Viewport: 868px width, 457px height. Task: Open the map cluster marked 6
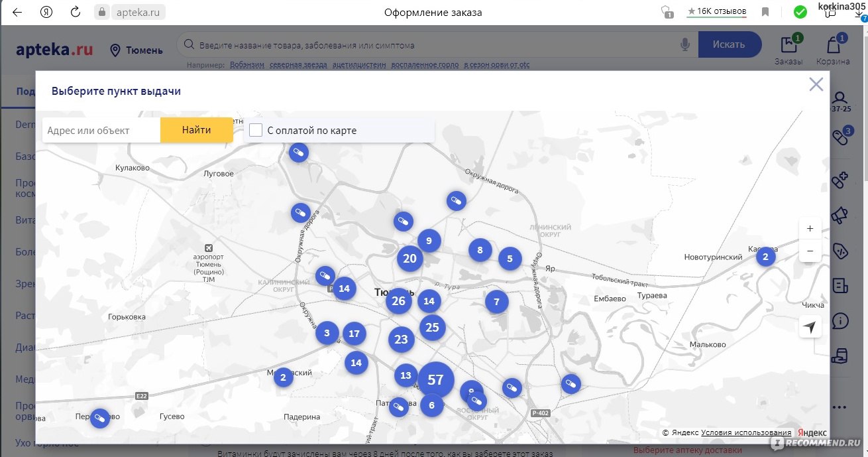(x=431, y=405)
